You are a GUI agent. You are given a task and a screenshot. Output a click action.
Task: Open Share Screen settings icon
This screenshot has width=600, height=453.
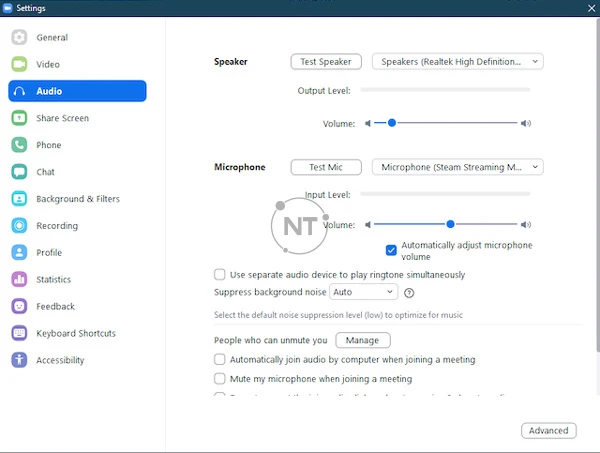(x=19, y=118)
